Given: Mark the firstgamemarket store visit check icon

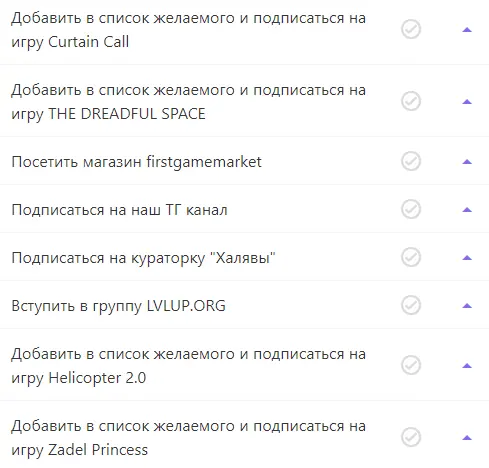Looking at the screenshot, I should 411,161.
